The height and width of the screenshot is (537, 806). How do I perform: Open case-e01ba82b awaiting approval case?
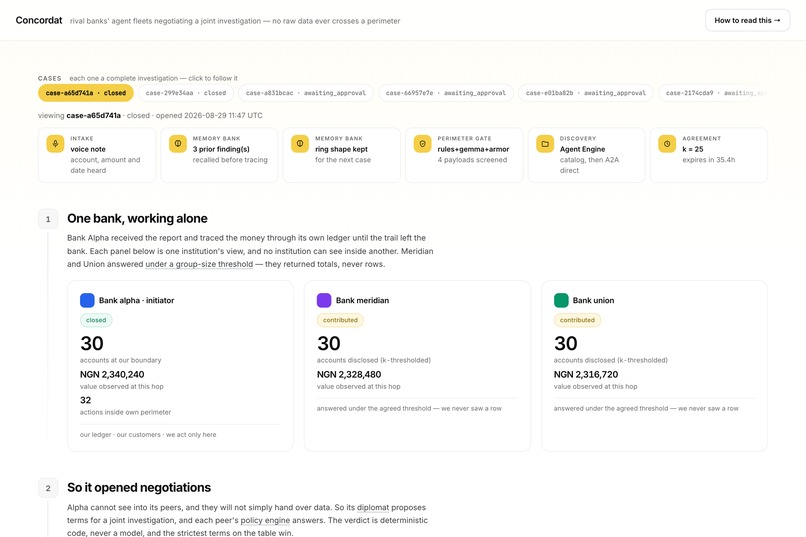click(x=585, y=93)
